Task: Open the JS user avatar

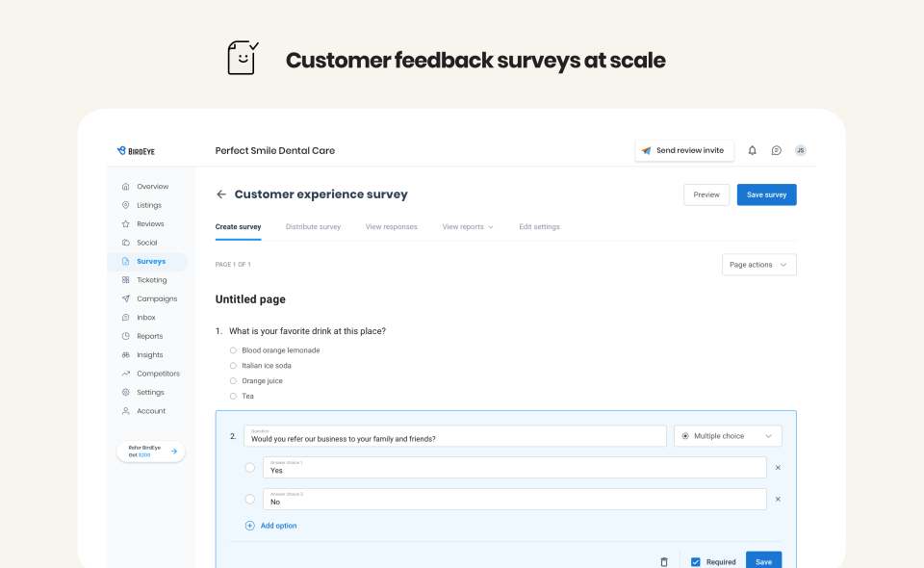Action: (x=801, y=150)
